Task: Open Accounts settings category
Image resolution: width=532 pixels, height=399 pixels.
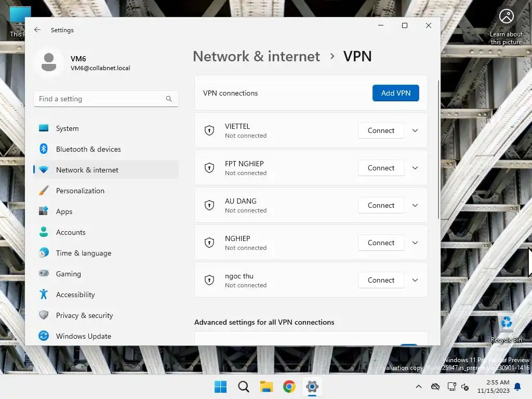Action: (x=106, y=232)
